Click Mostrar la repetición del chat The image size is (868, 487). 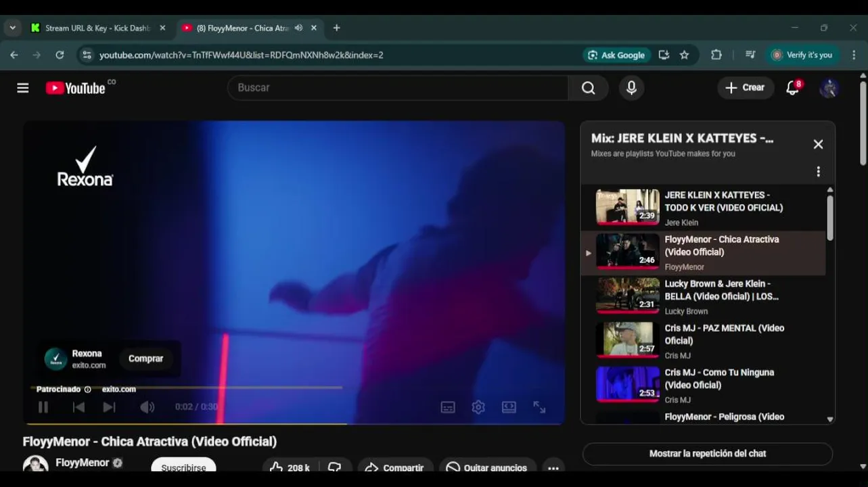point(708,454)
